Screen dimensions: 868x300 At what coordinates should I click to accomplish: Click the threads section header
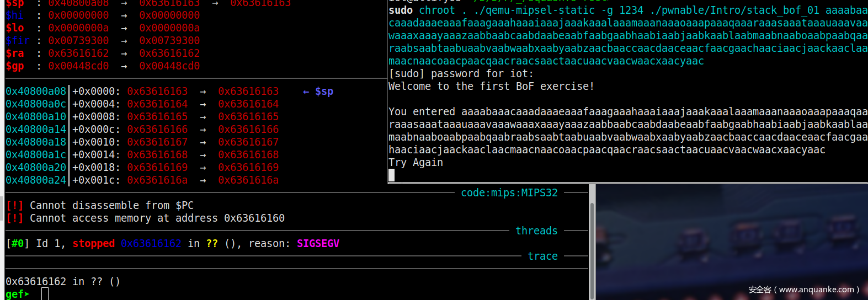coord(536,231)
